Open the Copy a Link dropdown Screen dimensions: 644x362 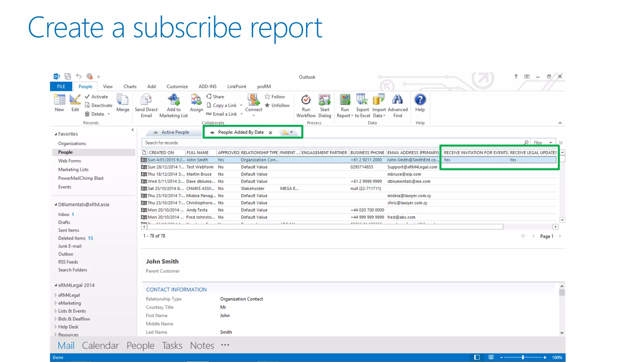point(241,106)
